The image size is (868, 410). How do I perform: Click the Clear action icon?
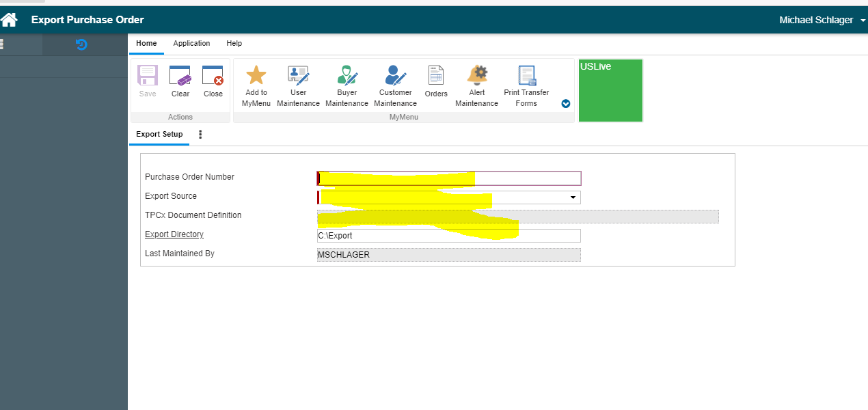point(180,76)
